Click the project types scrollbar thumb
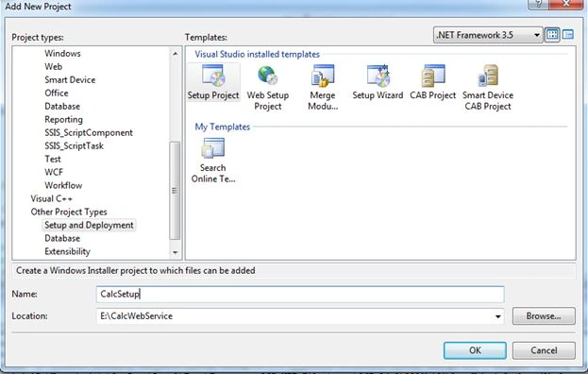 click(175, 190)
